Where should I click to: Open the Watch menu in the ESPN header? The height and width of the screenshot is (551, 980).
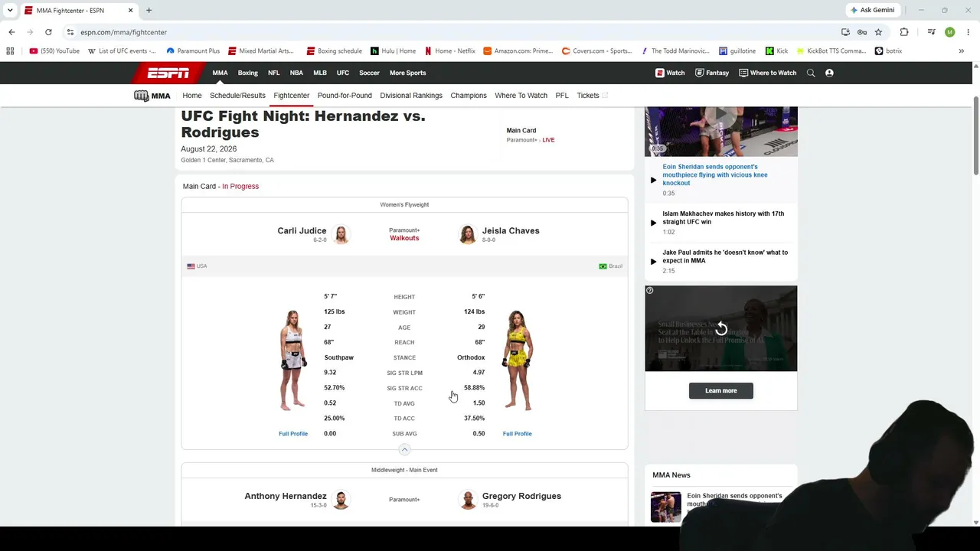click(670, 73)
